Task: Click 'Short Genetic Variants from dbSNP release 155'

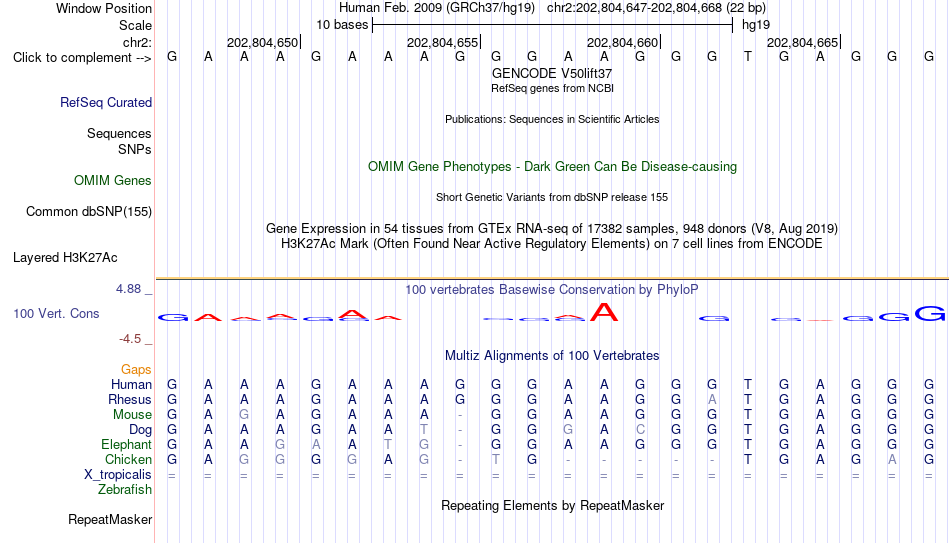Action: (552, 198)
